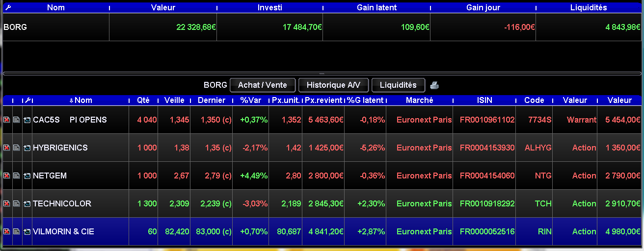Click the wrench icon in positions table header

(x=27, y=100)
